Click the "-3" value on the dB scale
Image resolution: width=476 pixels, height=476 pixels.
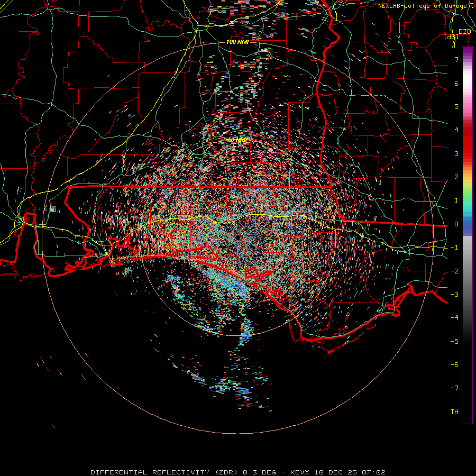pos(454,295)
